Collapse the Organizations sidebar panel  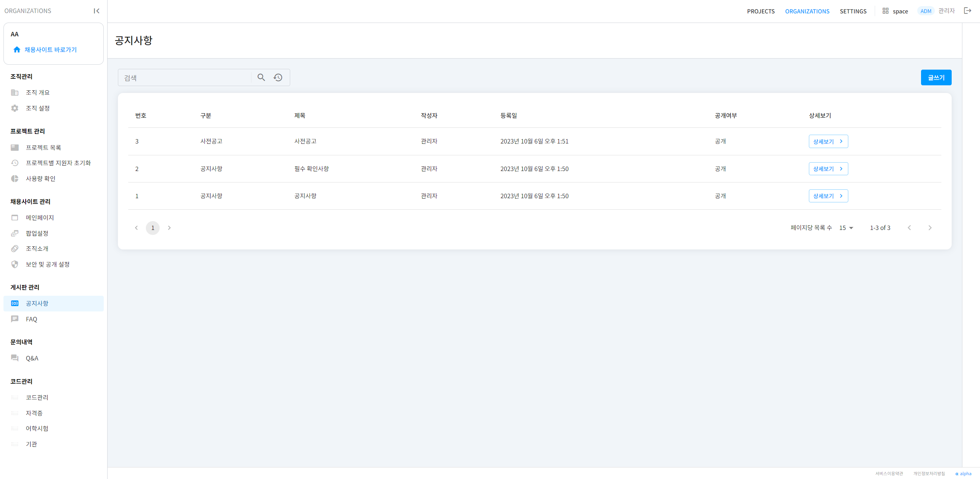point(96,11)
